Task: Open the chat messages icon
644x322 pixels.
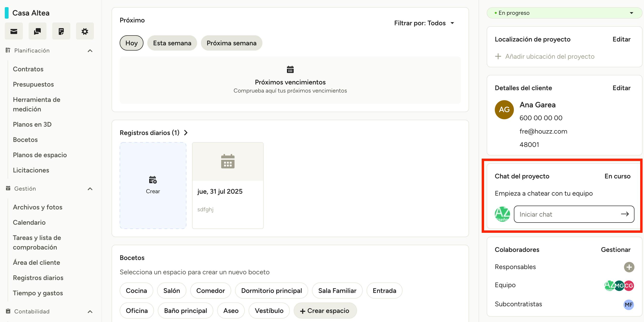Action: point(37,31)
